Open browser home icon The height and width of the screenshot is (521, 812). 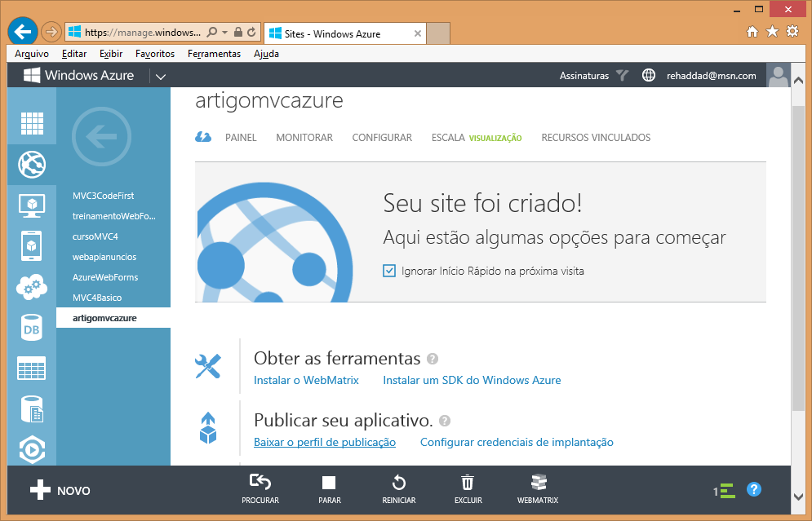[752, 32]
